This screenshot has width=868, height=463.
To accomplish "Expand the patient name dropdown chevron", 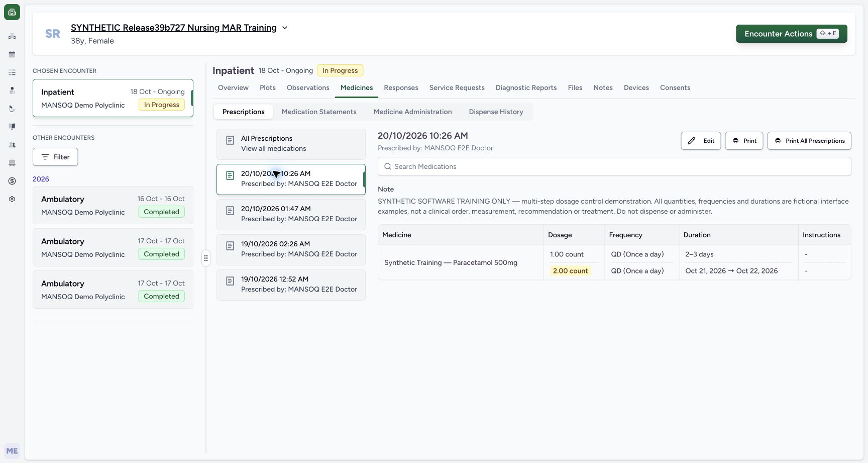I will 285,28.
